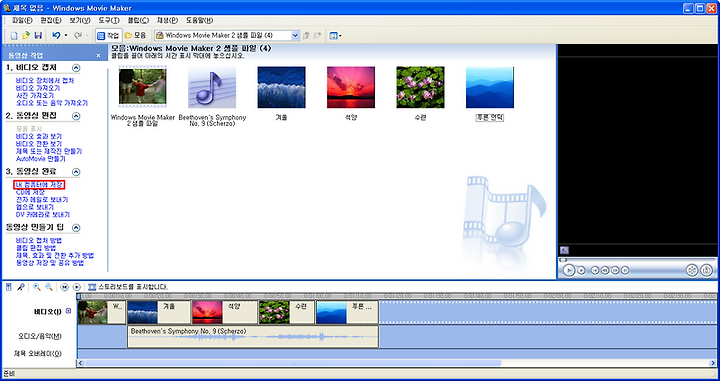Image resolution: width=720 pixels, height=381 pixels.
Task: Click the Play button in preview monitor
Action: point(569,270)
